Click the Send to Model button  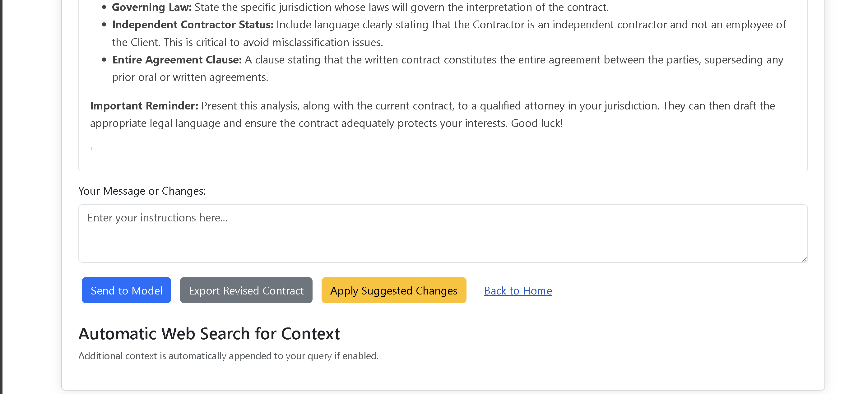click(x=126, y=290)
